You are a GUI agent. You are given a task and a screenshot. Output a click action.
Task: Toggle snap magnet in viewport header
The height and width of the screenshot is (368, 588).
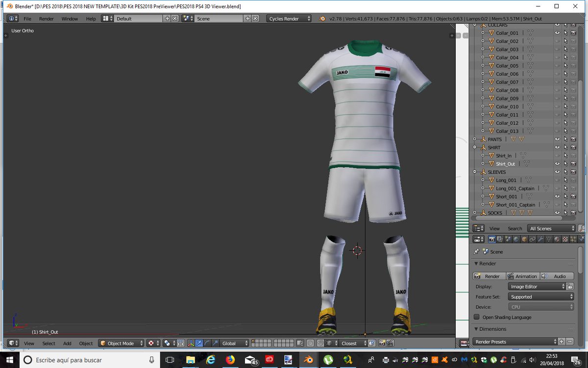[320, 343]
